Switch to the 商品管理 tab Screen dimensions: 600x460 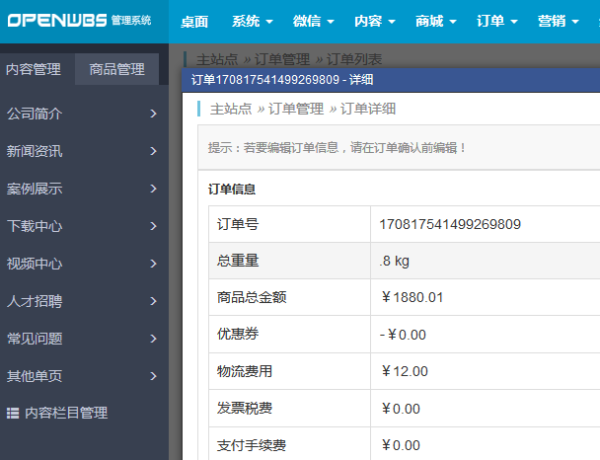click(x=116, y=69)
